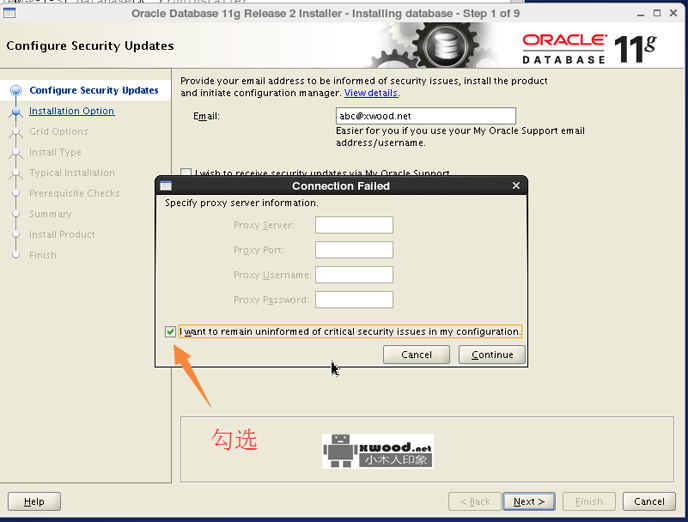Click the Configure Security Updates step marker icon
688x522 pixels.
[x=15, y=91]
